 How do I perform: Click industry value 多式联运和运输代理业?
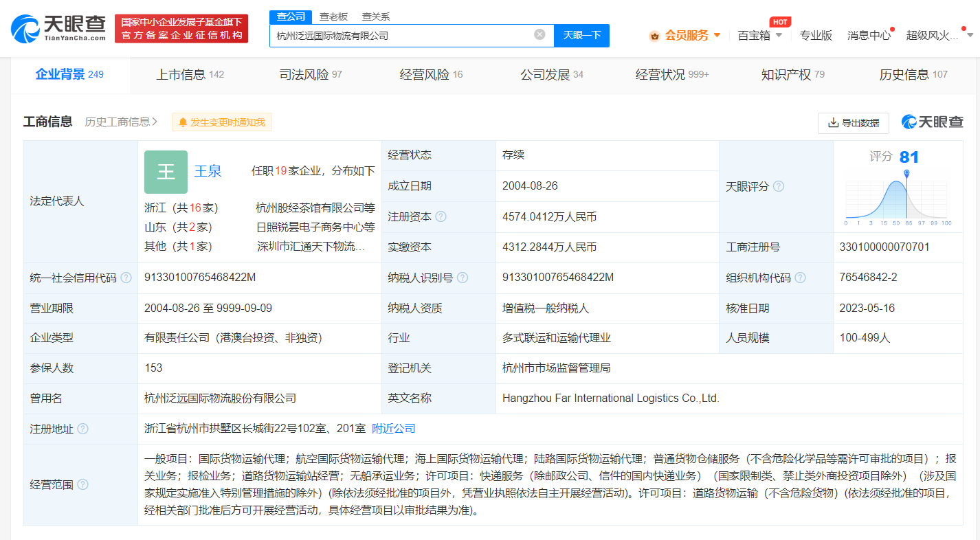pos(557,338)
